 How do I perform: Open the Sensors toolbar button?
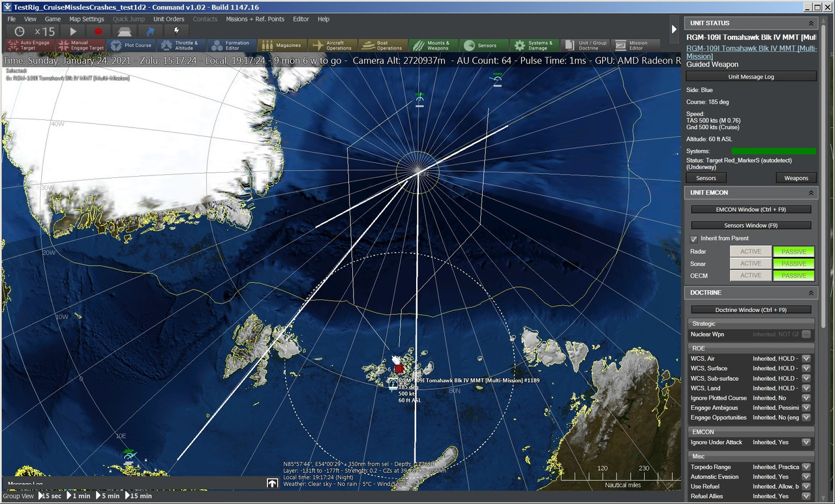coord(484,45)
